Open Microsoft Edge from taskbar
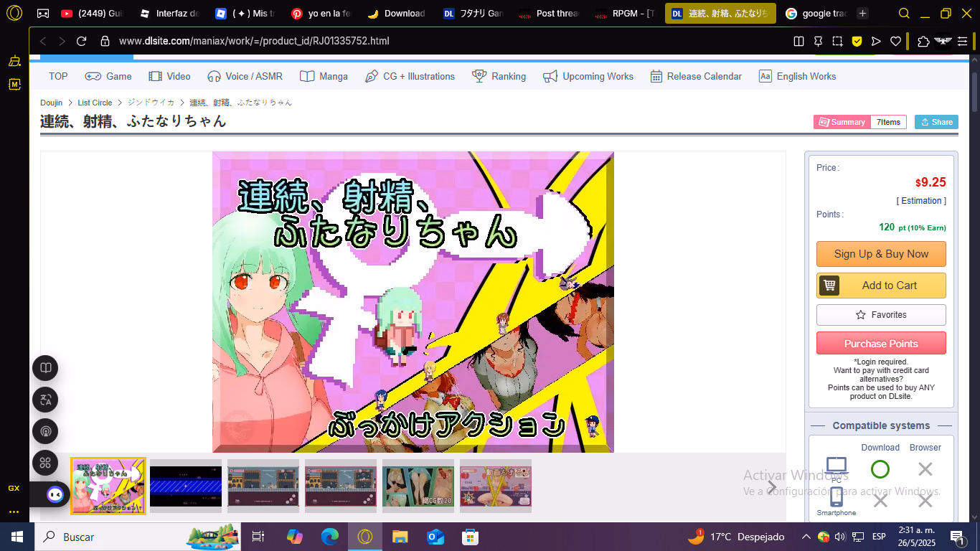This screenshot has width=980, height=551. (330, 537)
